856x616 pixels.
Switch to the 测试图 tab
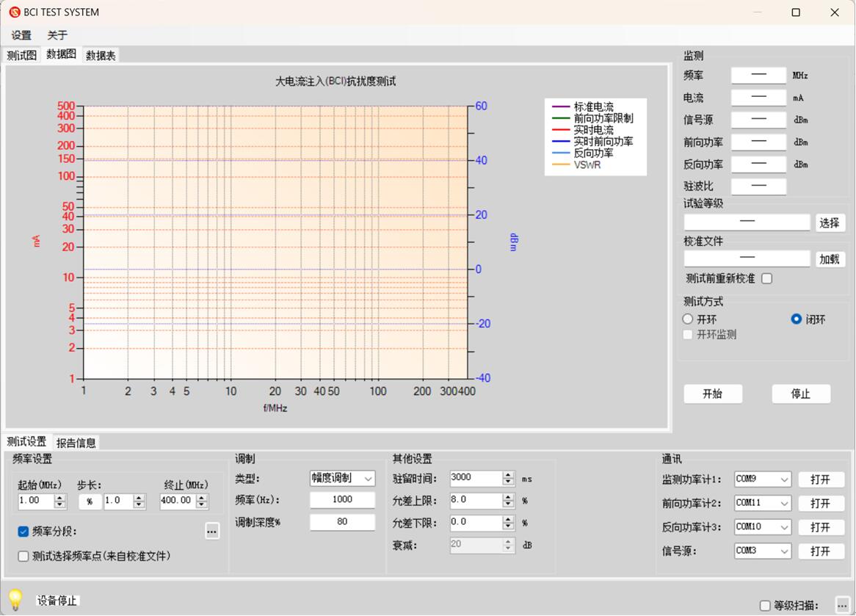22,55
